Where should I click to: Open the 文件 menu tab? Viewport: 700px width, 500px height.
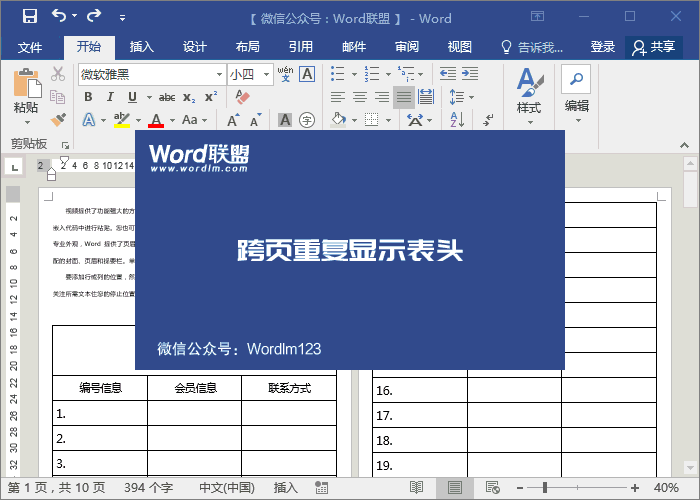click(30, 47)
